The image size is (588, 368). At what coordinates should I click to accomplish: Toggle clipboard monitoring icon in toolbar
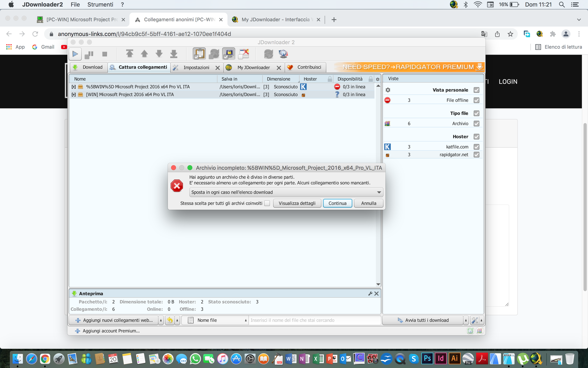[199, 54]
